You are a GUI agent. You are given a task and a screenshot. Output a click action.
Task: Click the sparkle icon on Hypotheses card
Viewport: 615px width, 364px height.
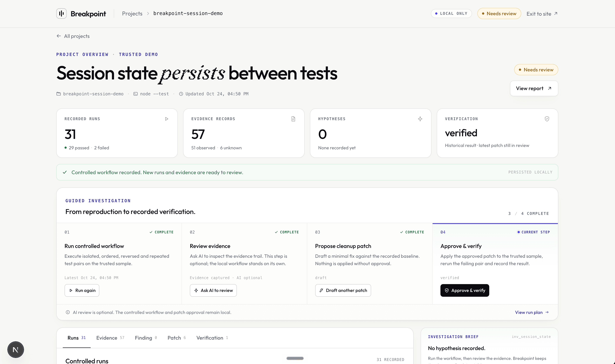pyautogui.click(x=420, y=119)
